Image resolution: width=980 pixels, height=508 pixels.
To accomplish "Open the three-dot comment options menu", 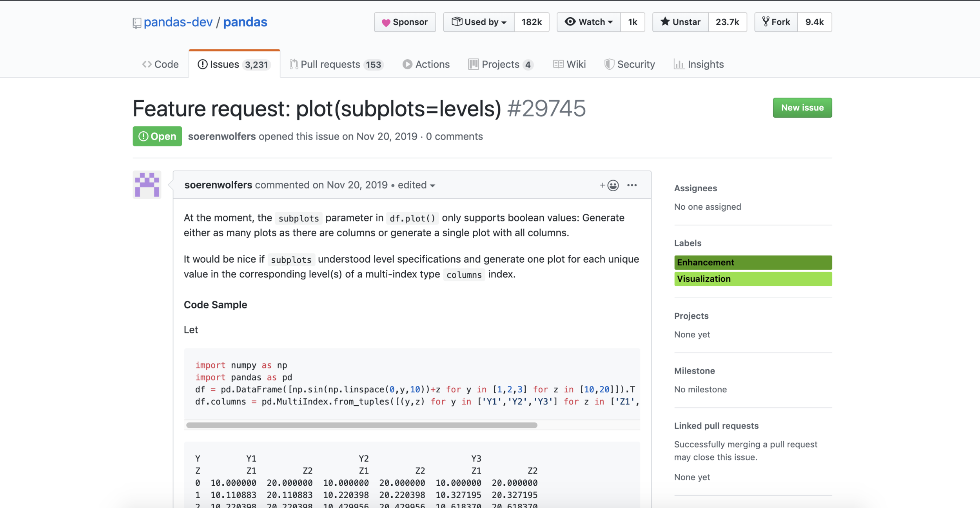I will point(632,185).
